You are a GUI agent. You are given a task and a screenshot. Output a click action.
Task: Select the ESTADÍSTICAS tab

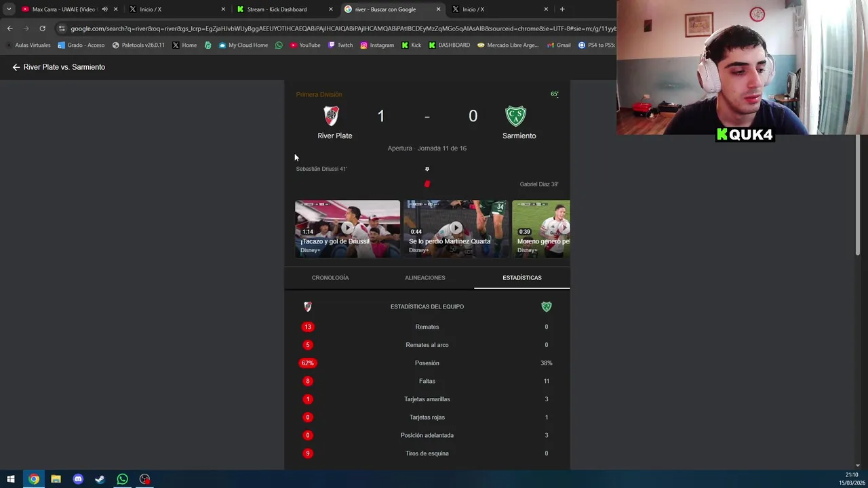(x=522, y=278)
